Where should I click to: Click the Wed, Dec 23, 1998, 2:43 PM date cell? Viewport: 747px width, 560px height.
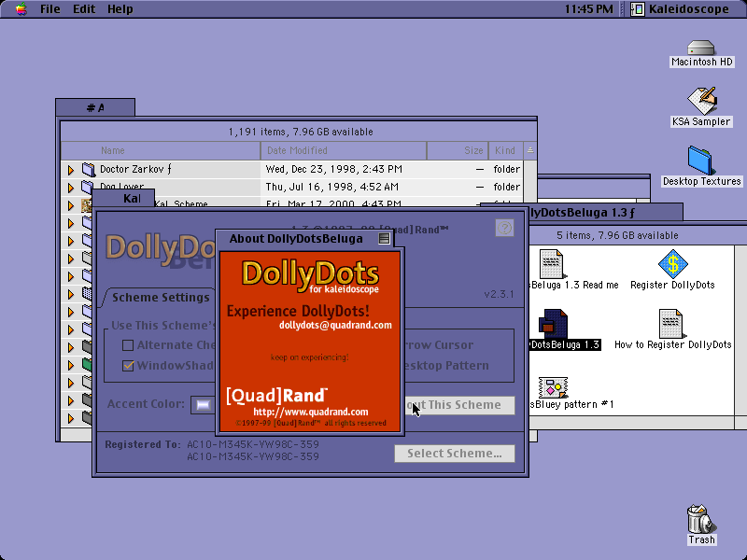point(334,169)
